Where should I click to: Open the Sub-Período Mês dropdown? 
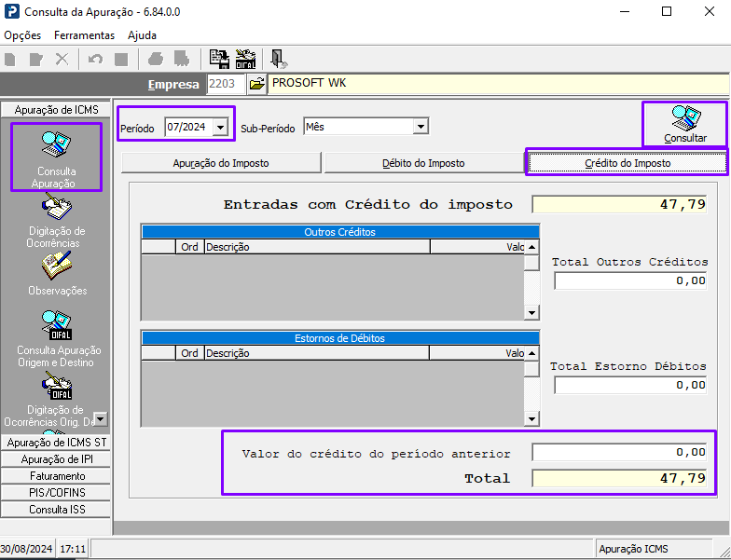(421, 127)
